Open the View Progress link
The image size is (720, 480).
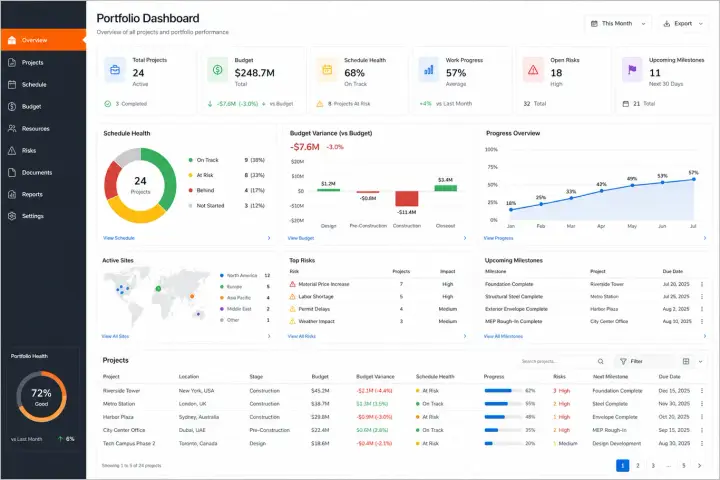click(x=498, y=238)
